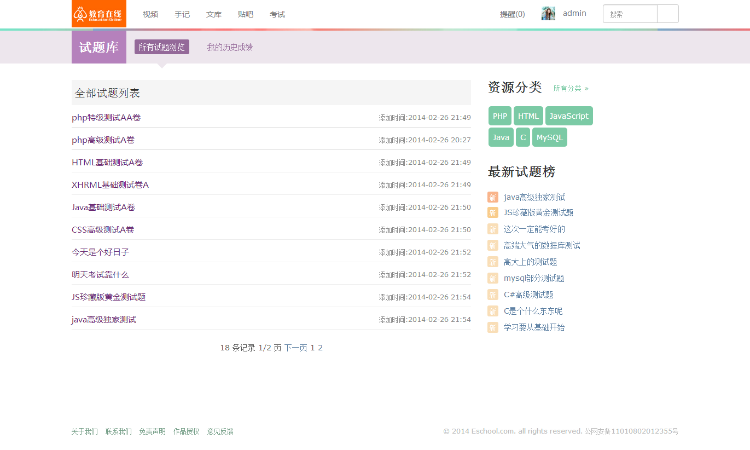Viewport: 750px width, 450px height.
Task: Open the HTML基础测试A卷 exam
Action: pos(107,163)
